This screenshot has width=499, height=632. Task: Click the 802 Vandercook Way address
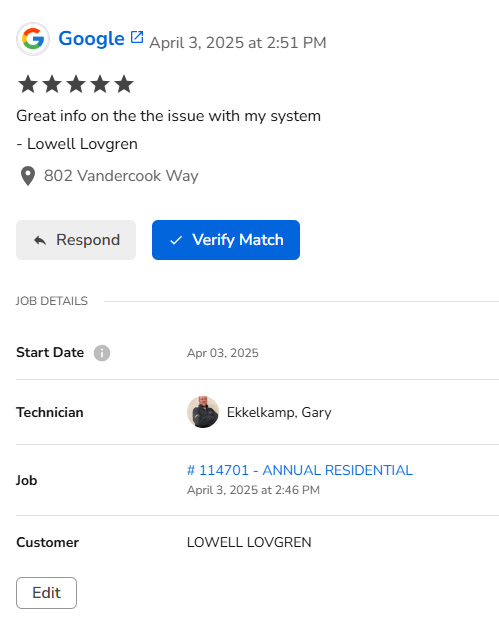coord(121,176)
